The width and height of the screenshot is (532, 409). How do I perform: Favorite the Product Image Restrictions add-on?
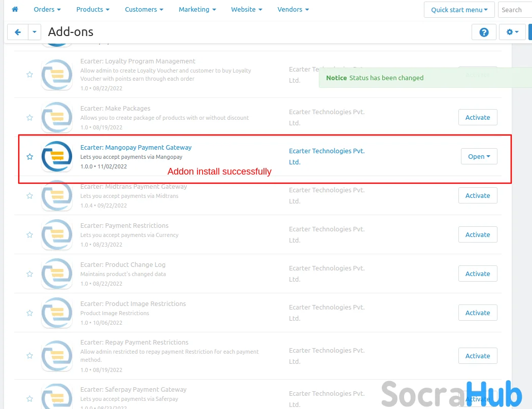[x=30, y=313]
